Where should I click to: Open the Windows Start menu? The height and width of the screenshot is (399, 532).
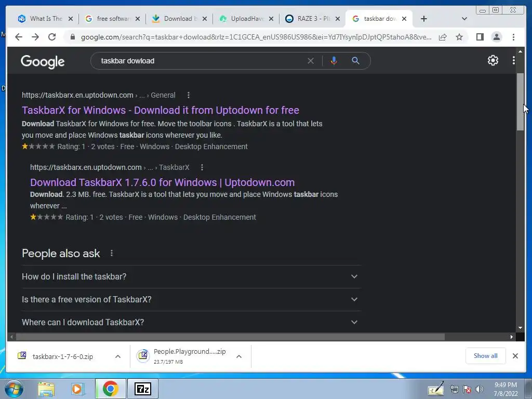14,389
